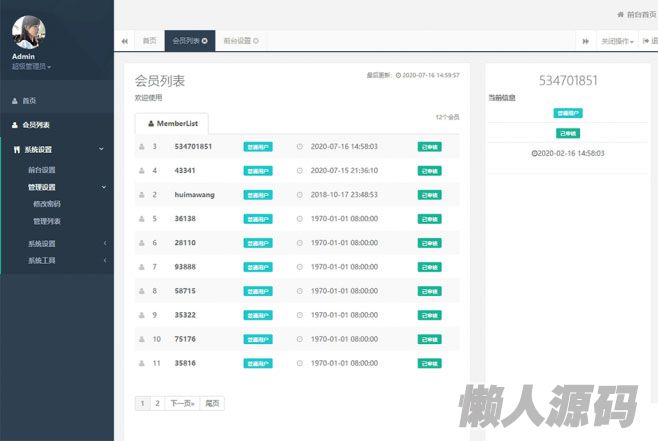
Task: Click the scroll tabs right double-arrow icon
Action: tap(585, 41)
